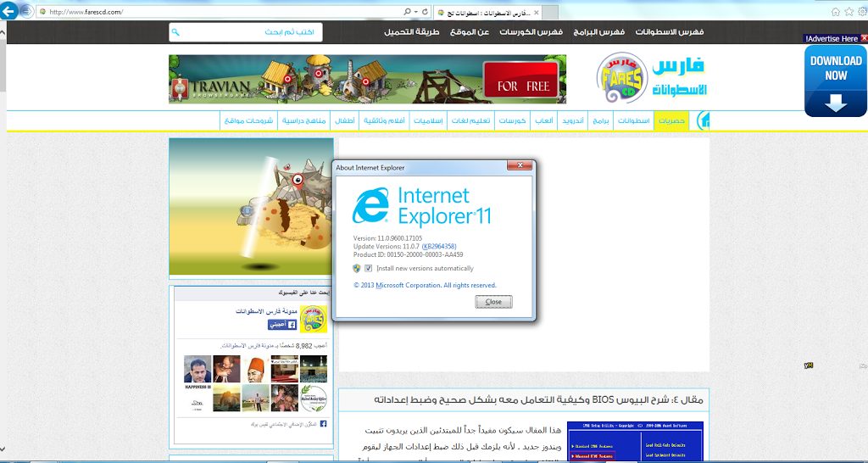Viewport: 868px width, 463px height.
Task: Open مدونة فارس الاسطوانات Facebook page link
Action: (x=266, y=311)
